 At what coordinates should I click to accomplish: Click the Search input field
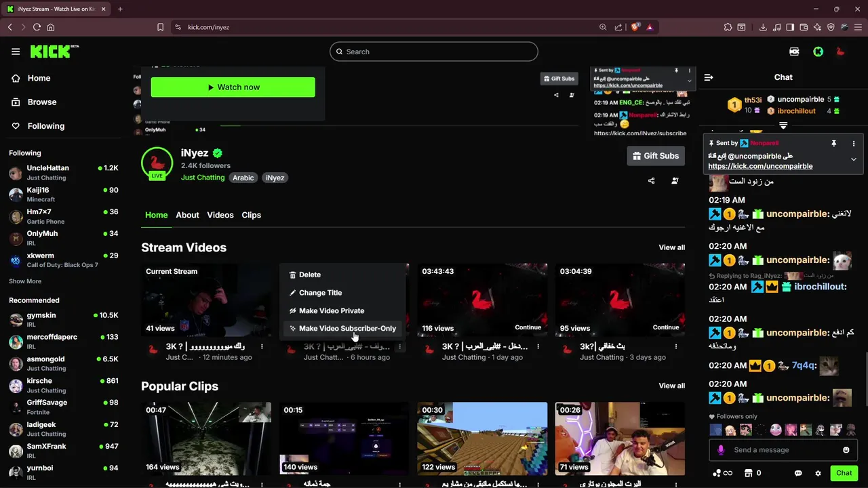pos(434,52)
